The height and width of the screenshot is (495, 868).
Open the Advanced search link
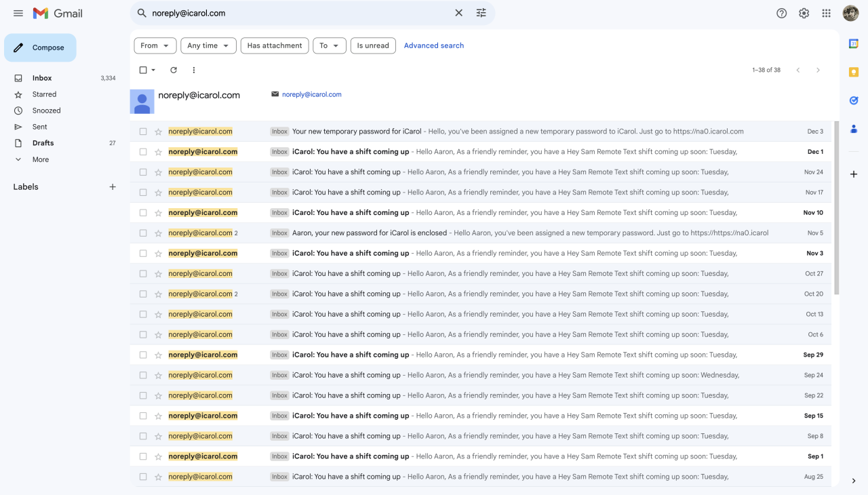tap(434, 45)
